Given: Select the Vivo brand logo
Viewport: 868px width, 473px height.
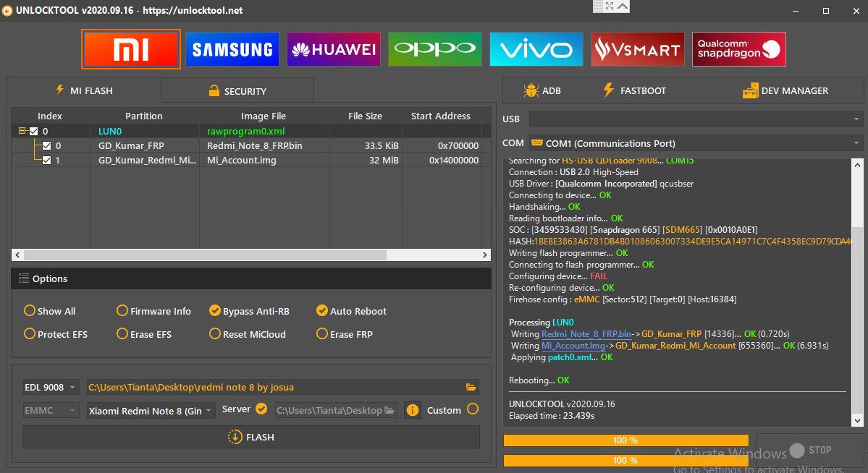Looking at the screenshot, I should coord(536,49).
